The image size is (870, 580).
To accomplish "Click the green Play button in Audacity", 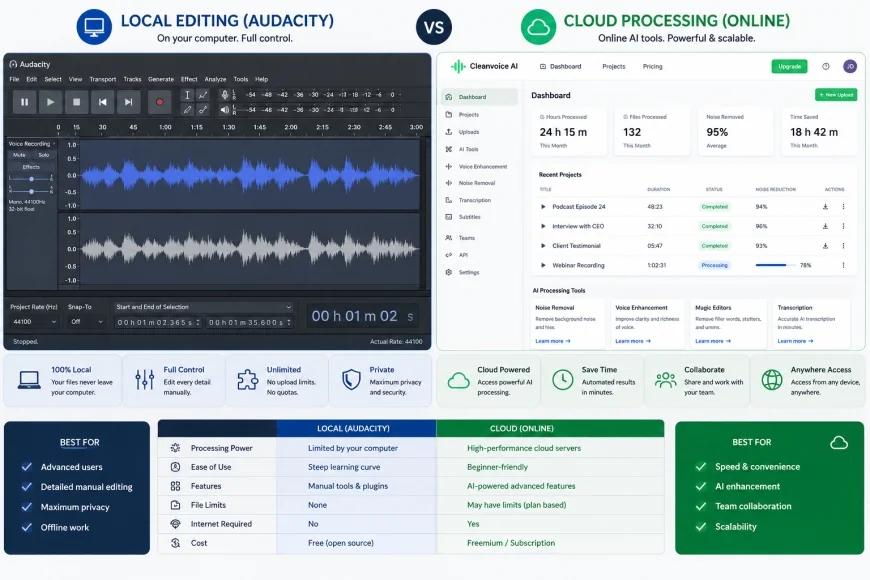I will click(50, 102).
